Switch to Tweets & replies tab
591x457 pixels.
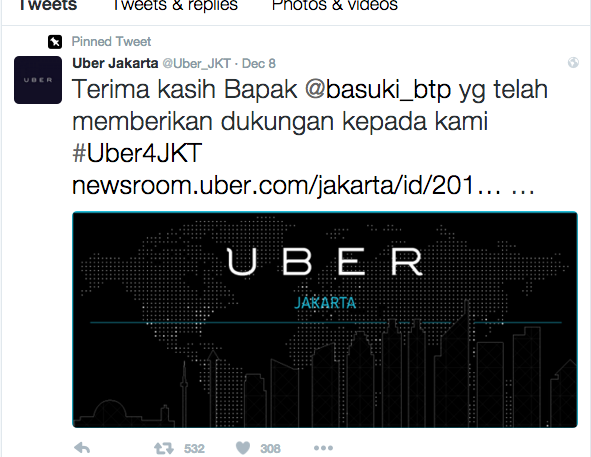tap(175, 5)
